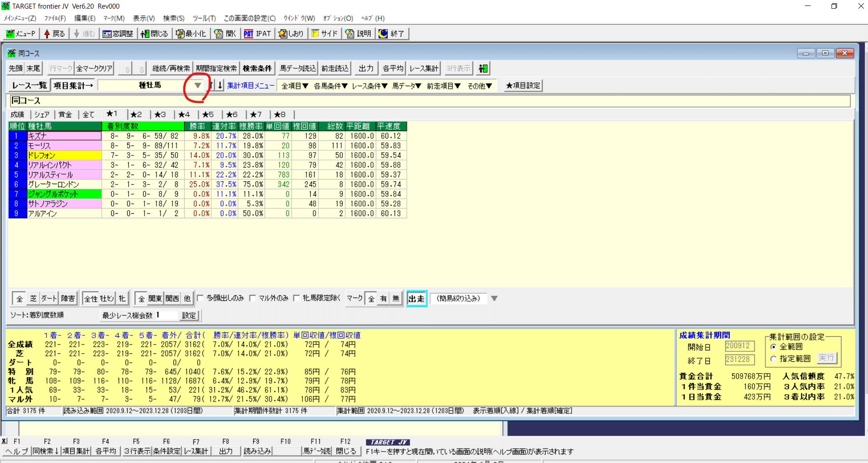Click the 最少レース機会数 input field
Image resolution: width=868 pixels, height=463 pixels.
coord(166,315)
